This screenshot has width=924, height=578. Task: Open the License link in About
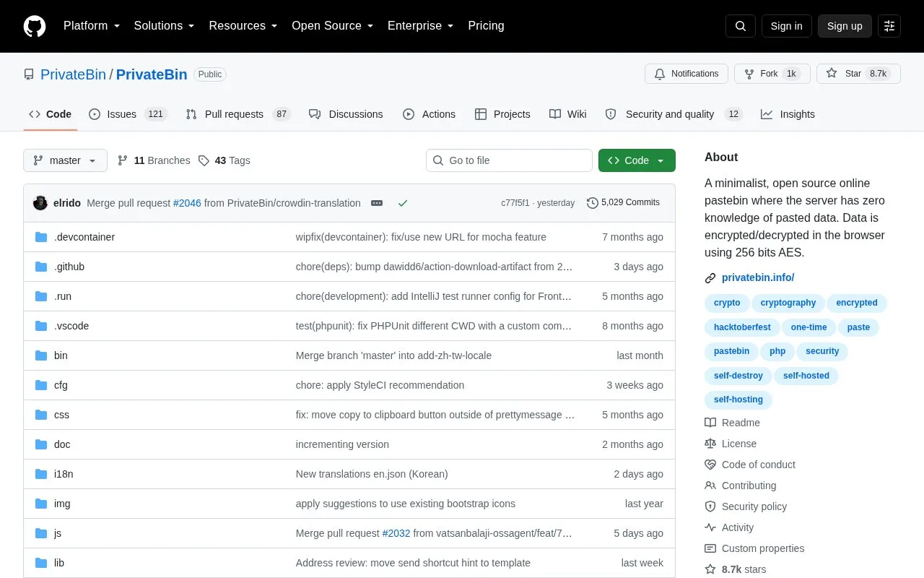click(x=731, y=444)
